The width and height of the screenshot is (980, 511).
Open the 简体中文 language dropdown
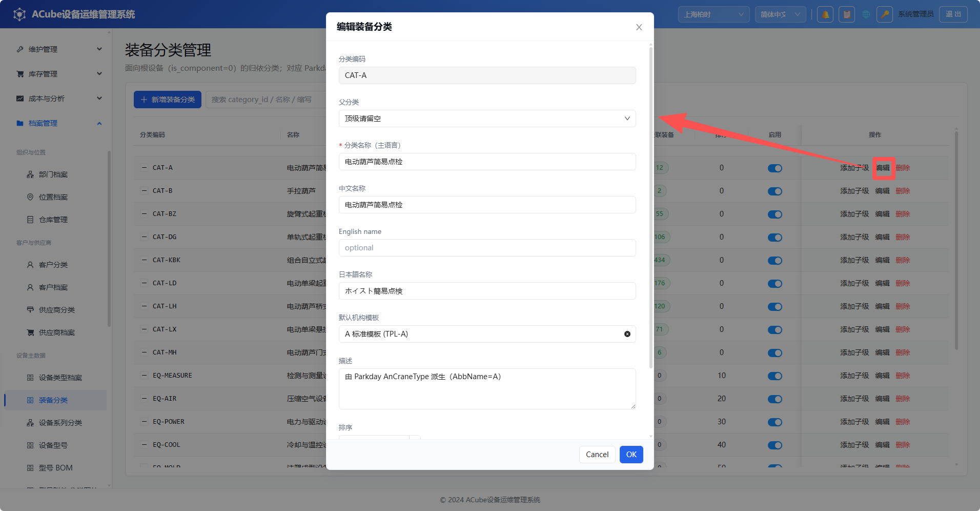780,14
